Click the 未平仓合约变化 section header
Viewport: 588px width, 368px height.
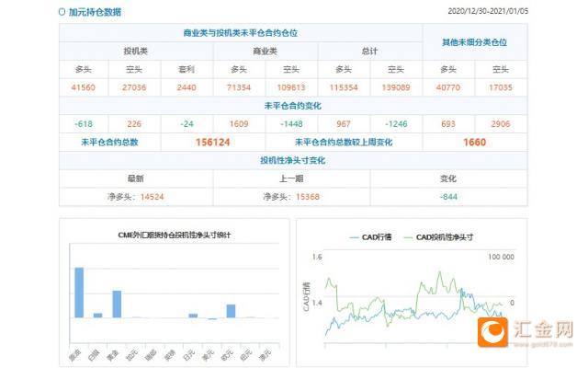coord(292,106)
